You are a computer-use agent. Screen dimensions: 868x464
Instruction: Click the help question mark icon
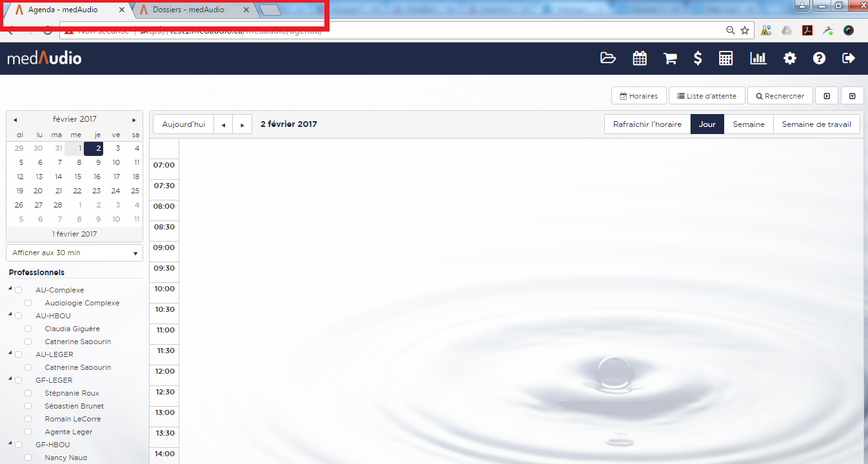819,58
